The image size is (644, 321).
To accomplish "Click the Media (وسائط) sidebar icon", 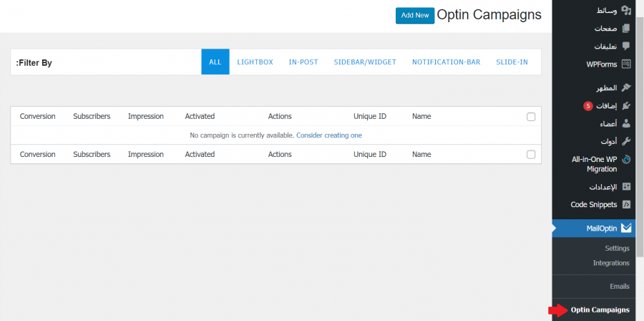I will (626, 11).
